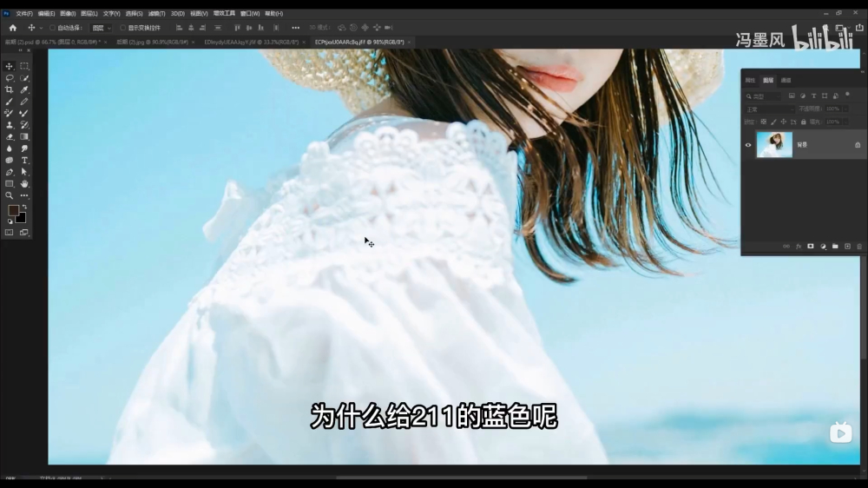This screenshot has width=868, height=488.
Task: Open more align options ellipsis
Action: click(x=296, y=28)
